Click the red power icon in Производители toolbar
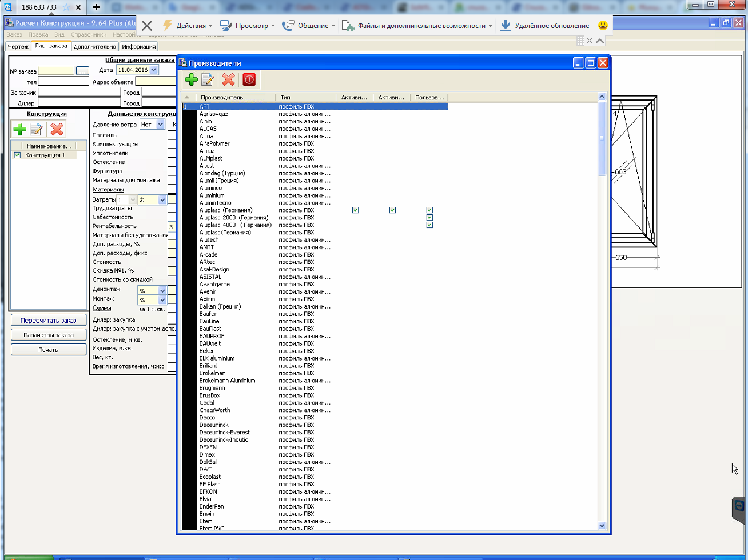This screenshot has height=560, width=748. coord(249,79)
